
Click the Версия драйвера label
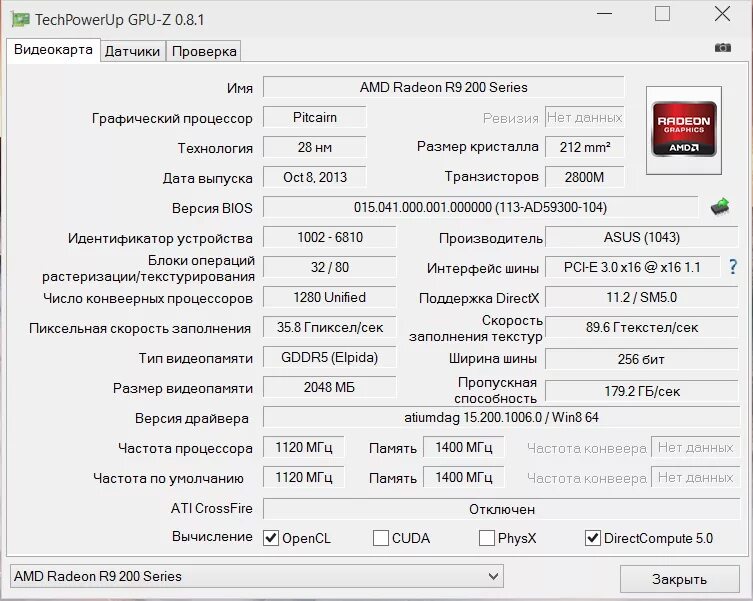click(192, 418)
